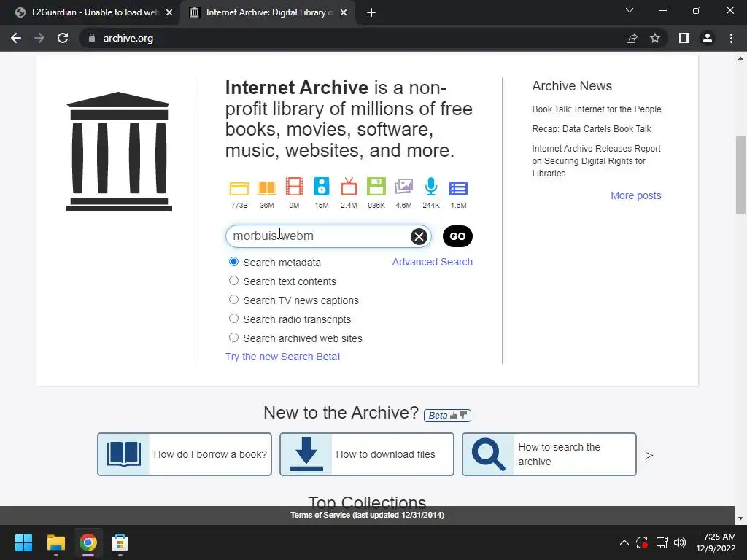
Task: Select Search text contents option
Action: 233,281
